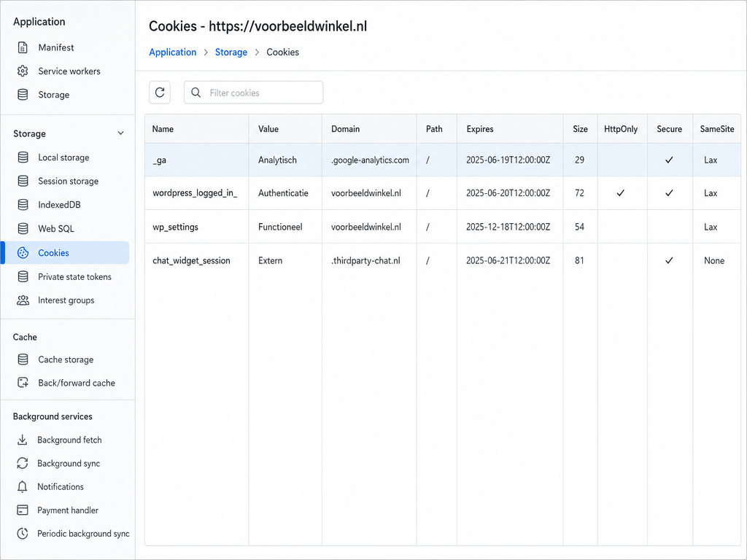Collapse the Storage section chevron
Screen dimensions: 747x560
click(x=120, y=133)
